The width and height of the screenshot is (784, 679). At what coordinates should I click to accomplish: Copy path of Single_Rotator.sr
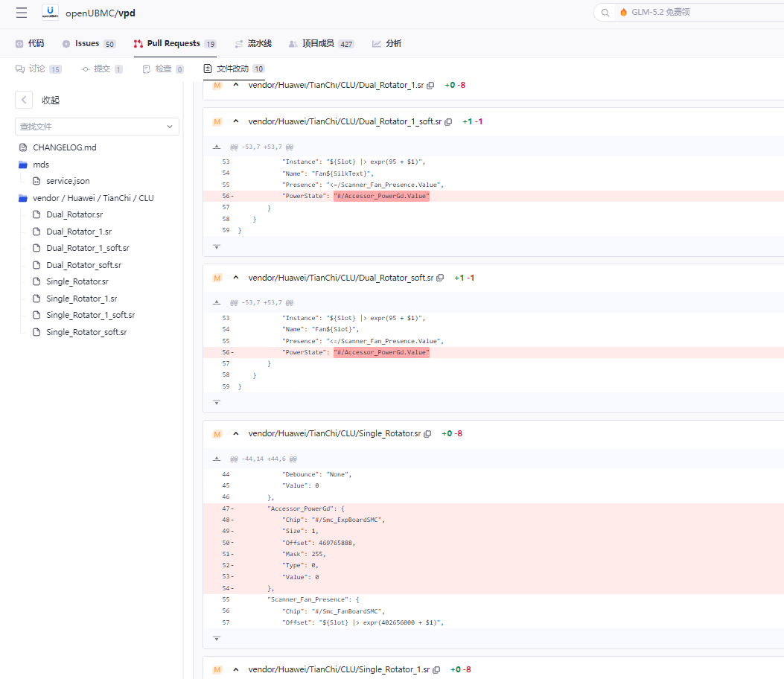click(x=427, y=434)
